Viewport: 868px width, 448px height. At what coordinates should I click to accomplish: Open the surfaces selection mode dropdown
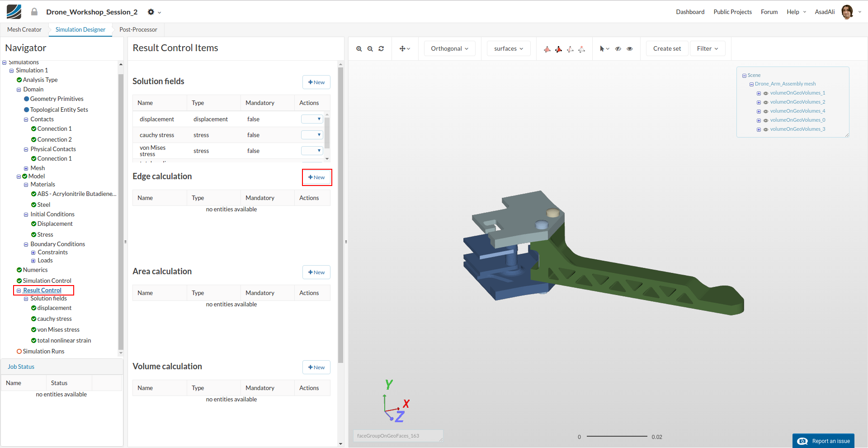click(x=509, y=49)
